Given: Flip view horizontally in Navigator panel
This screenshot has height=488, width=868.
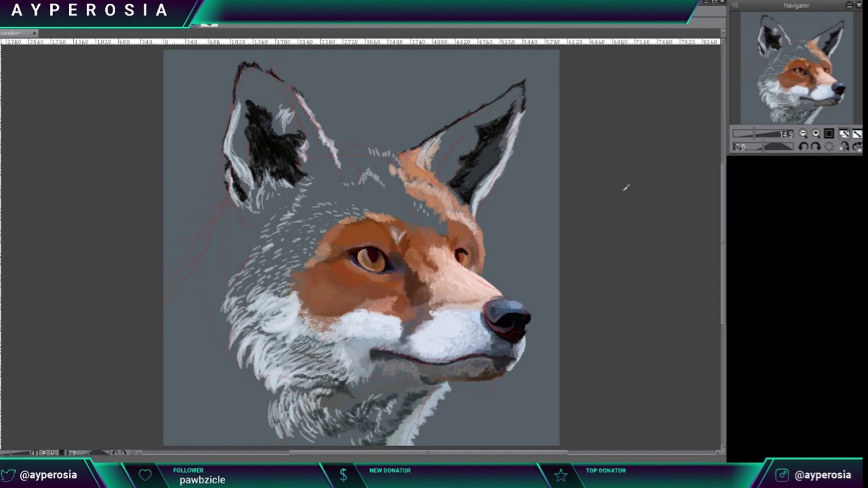Looking at the screenshot, I should point(844,146).
